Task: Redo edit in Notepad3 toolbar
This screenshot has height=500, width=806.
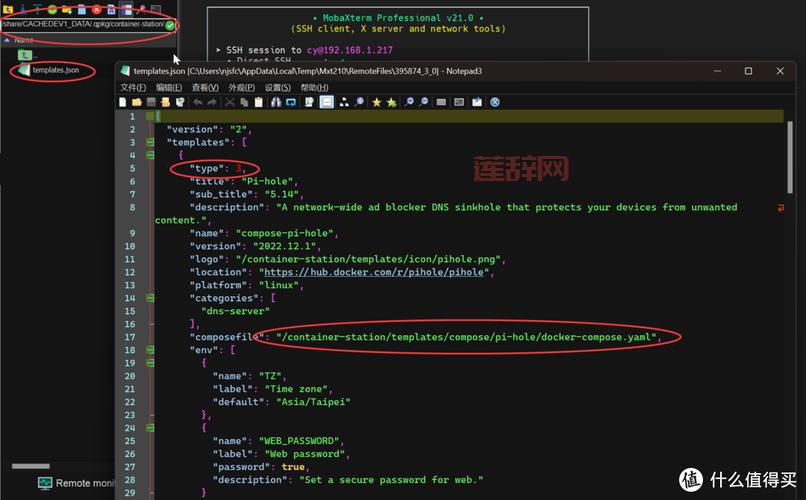Action: [x=212, y=102]
